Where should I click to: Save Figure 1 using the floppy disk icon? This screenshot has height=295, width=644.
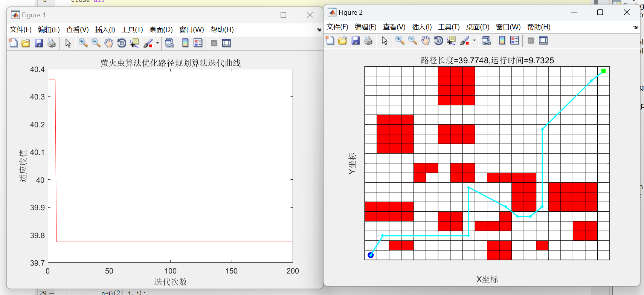(x=39, y=43)
